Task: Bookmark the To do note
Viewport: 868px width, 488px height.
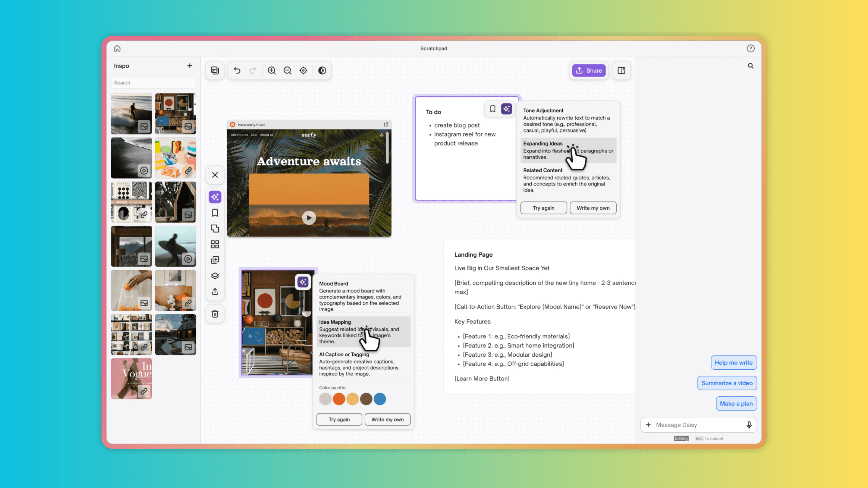Action: (493, 109)
